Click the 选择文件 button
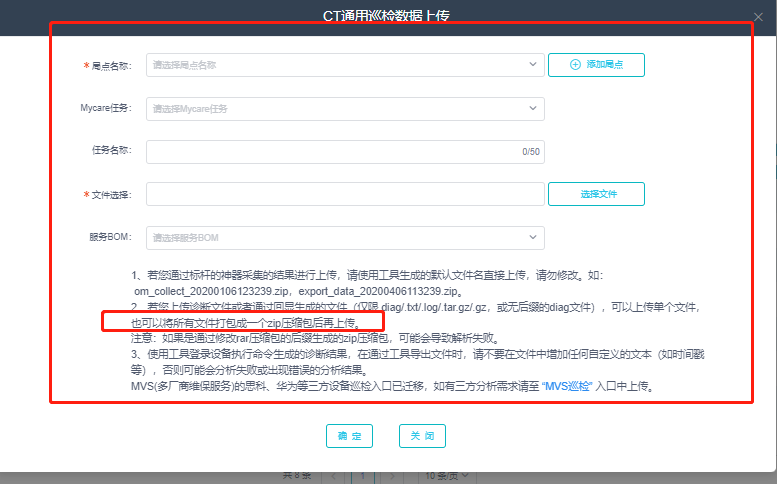 coord(596,194)
